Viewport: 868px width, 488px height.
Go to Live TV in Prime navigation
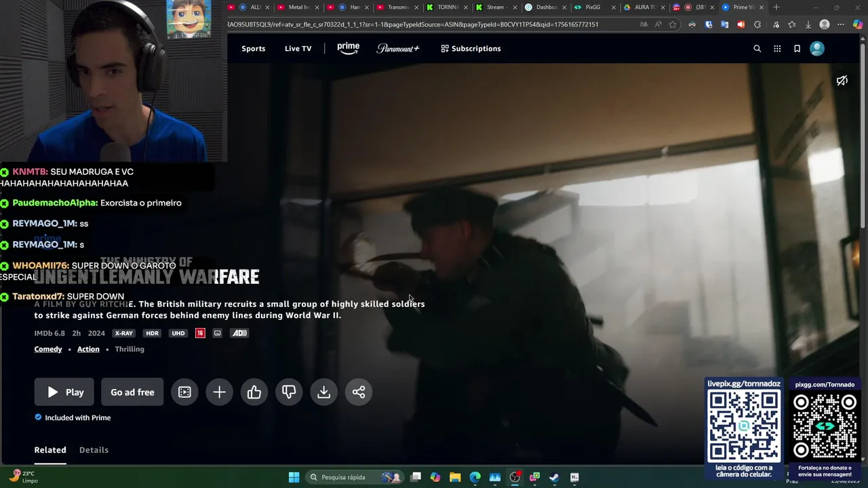(x=298, y=49)
